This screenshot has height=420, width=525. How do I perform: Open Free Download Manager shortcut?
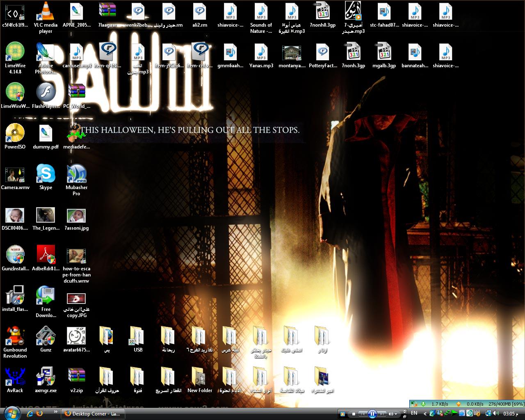(x=46, y=302)
